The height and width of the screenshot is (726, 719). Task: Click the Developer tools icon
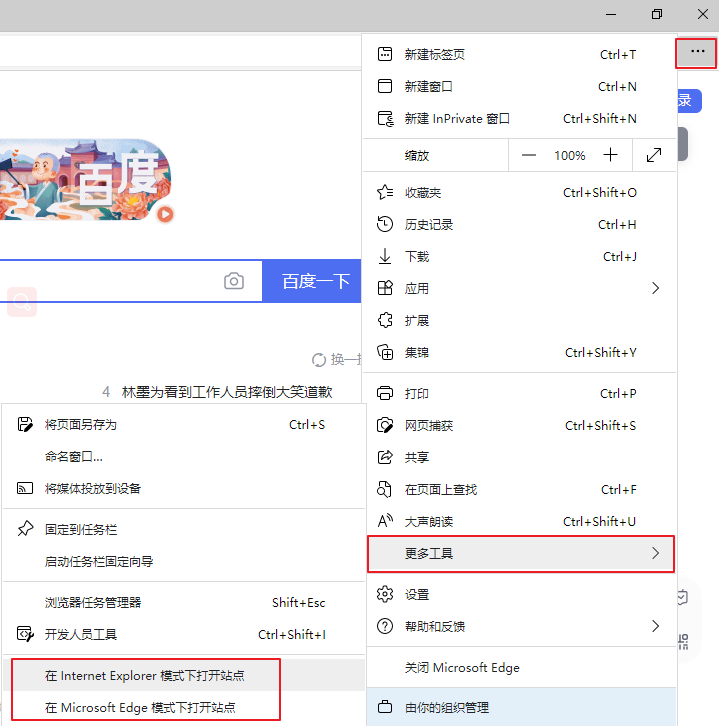(25, 634)
